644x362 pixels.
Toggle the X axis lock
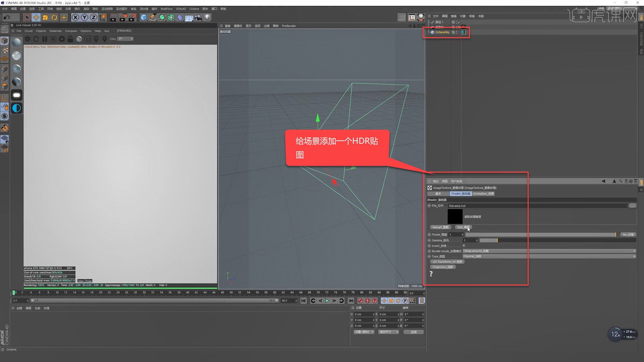tap(75, 17)
